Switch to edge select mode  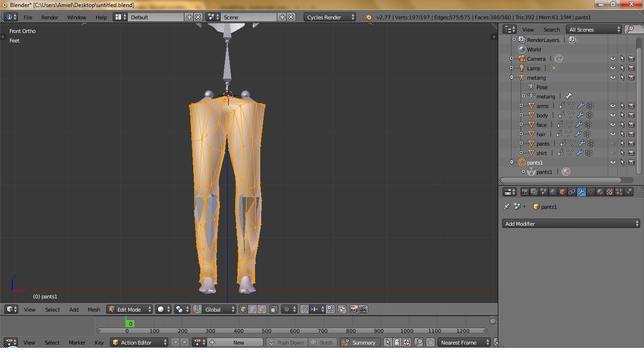click(252, 309)
